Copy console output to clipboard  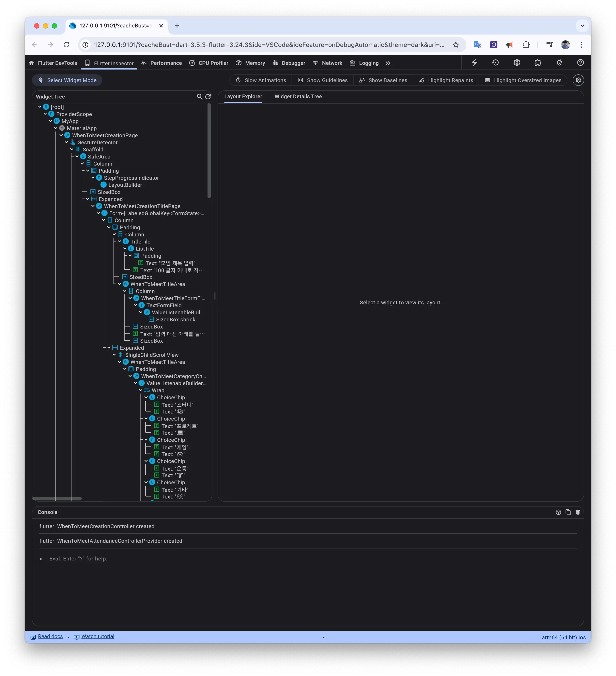tap(568, 512)
